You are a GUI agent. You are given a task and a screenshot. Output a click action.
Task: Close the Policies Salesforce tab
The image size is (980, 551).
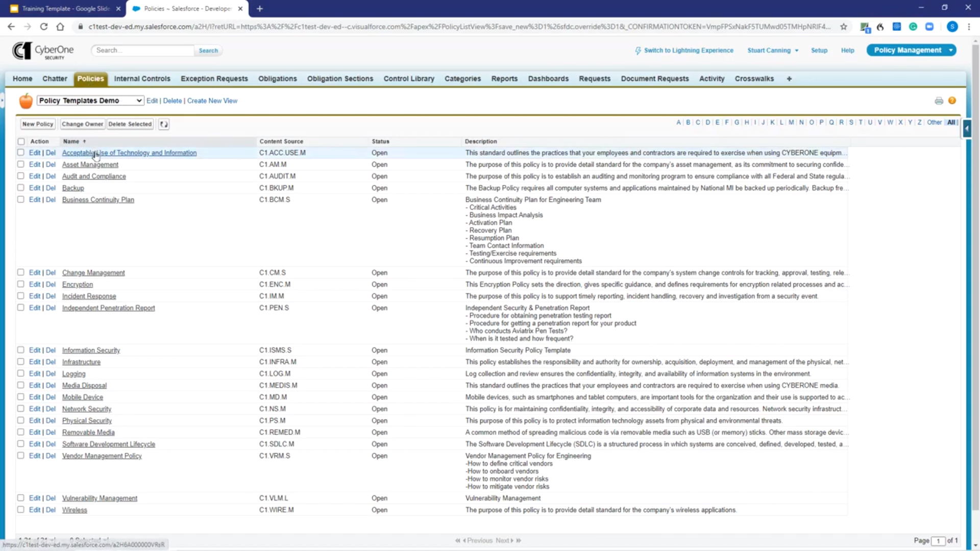240,9
